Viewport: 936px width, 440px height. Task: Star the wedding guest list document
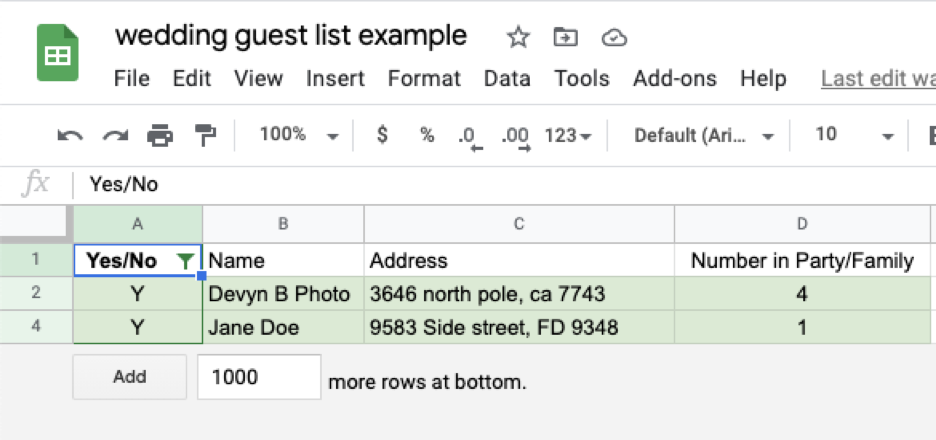tap(518, 38)
